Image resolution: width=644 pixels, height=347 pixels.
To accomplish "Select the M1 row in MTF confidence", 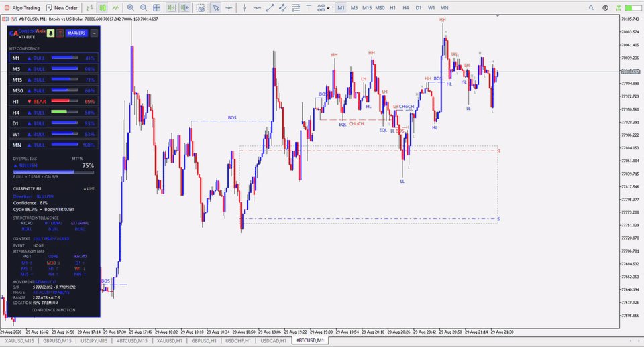I will (54, 58).
